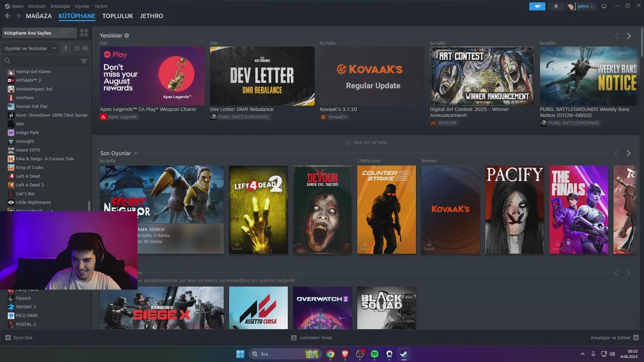
Task: Click the Arkadaşlar ve Sohbet label
Action: coord(611,338)
